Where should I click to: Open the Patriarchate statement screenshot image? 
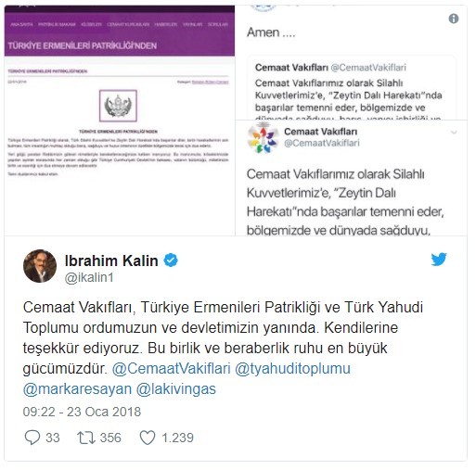(x=120, y=121)
